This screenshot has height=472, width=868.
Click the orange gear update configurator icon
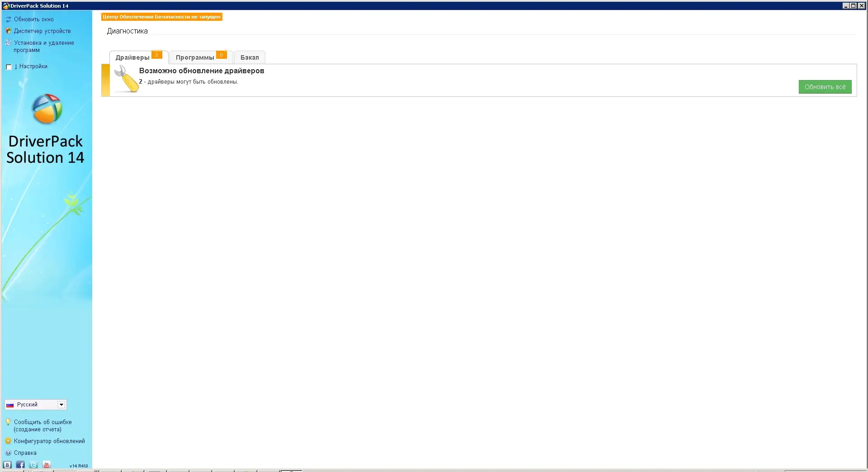pyautogui.click(x=8, y=441)
